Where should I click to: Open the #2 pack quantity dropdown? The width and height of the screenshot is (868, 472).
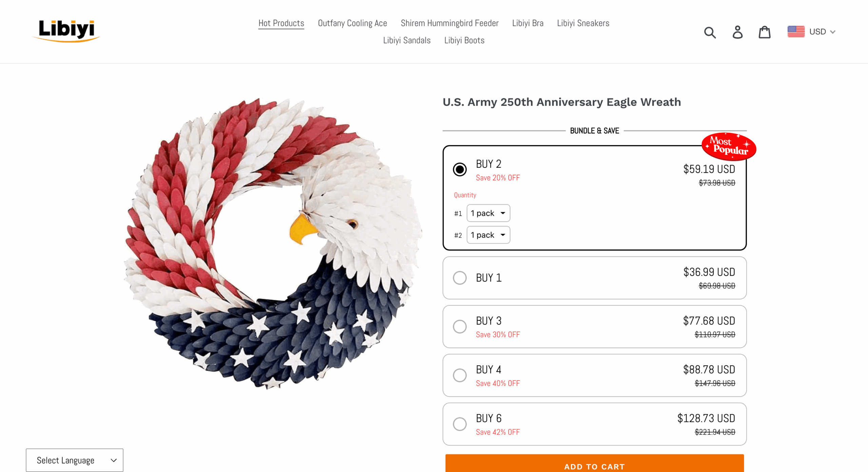tap(488, 235)
